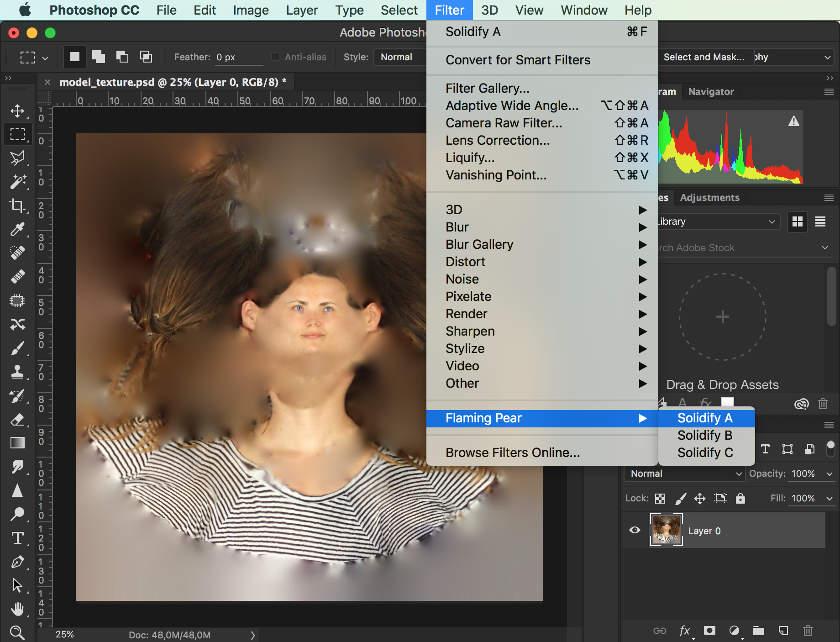
Task: Create a new group folder icon
Action: point(759,631)
